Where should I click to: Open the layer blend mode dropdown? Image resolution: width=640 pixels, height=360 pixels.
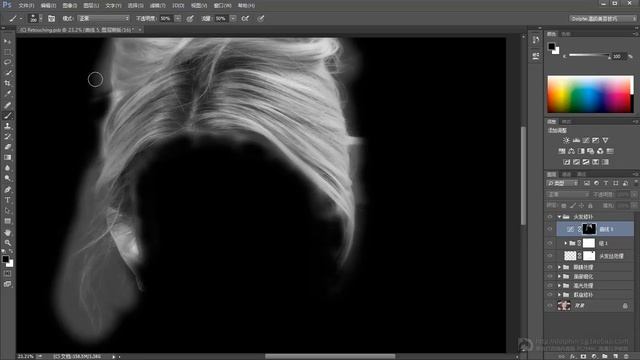pyautogui.click(x=567, y=195)
